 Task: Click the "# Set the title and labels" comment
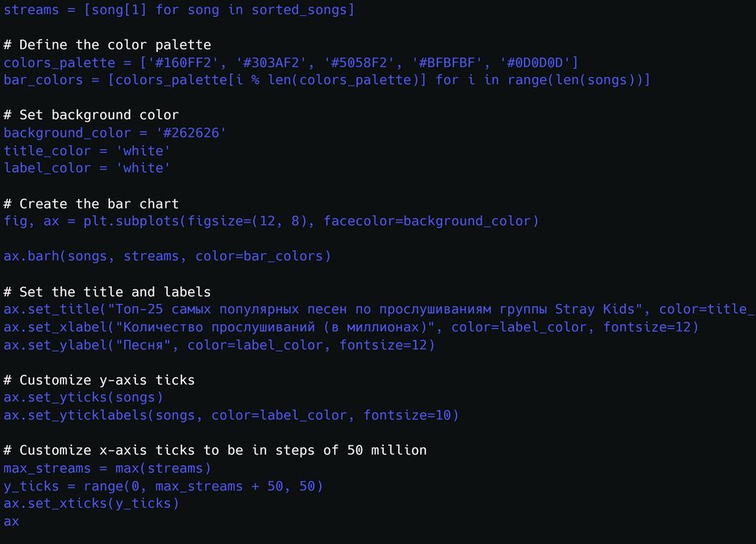tap(108, 291)
